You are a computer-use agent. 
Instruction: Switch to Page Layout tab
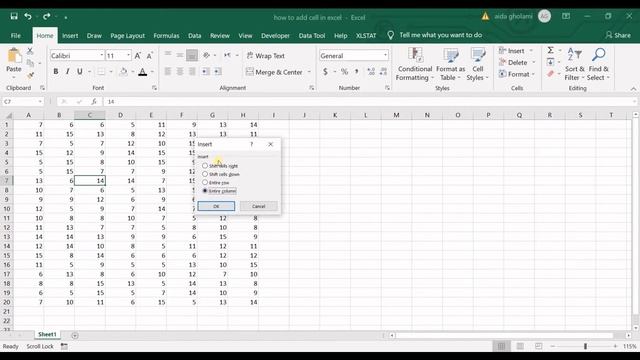127,36
